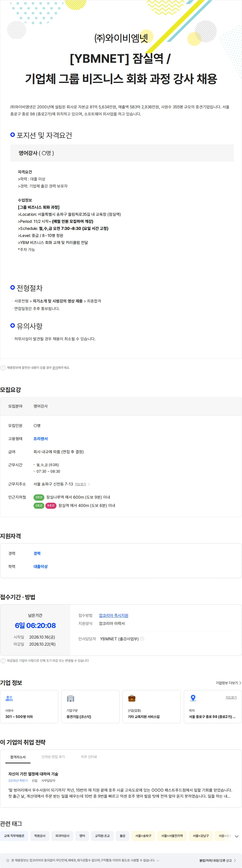
Task: Click the 중견기업 (코스닥) company type text
Action: pos(79,717)
